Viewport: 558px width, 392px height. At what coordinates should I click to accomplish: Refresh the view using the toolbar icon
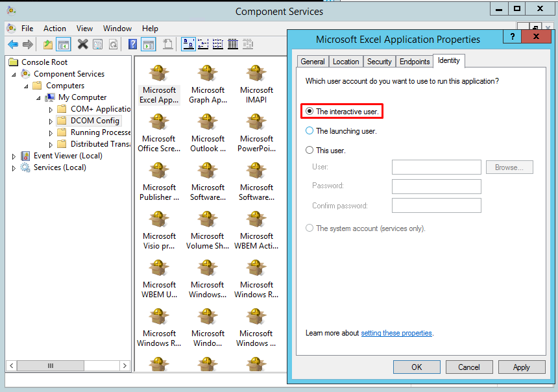(113, 45)
